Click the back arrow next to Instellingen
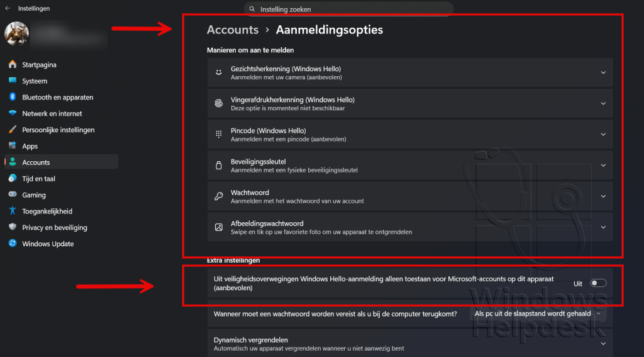The image size is (644, 357). [8, 8]
